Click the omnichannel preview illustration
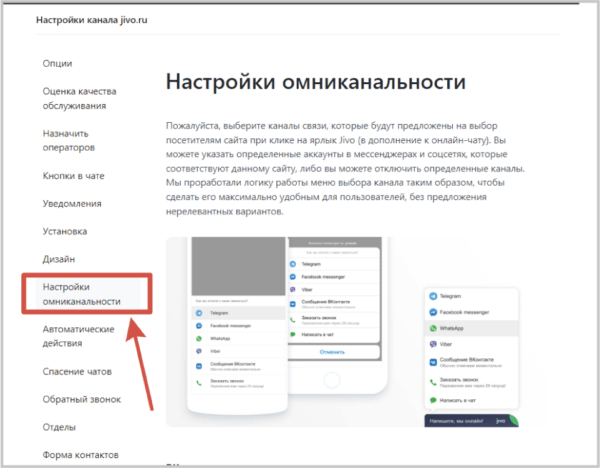The width and height of the screenshot is (600, 468). tap(356, 332)
